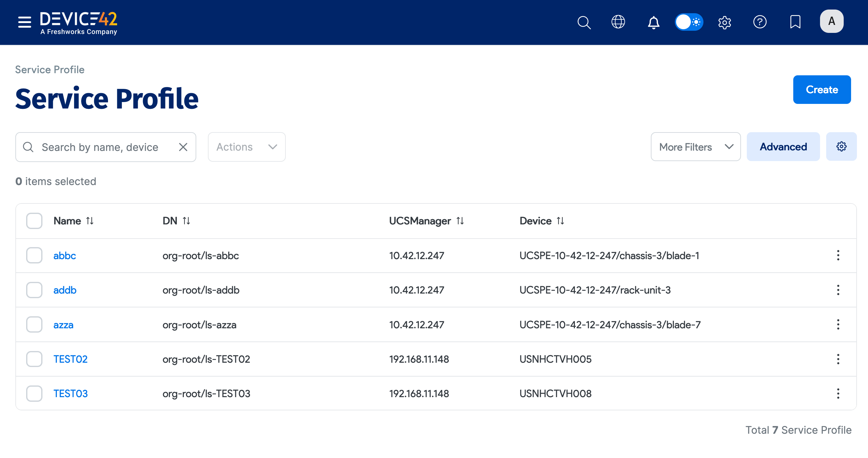Open the three-dot menu for abbc row
The height and width of the screenshot is (458, 868).
[x=838, y=255]
